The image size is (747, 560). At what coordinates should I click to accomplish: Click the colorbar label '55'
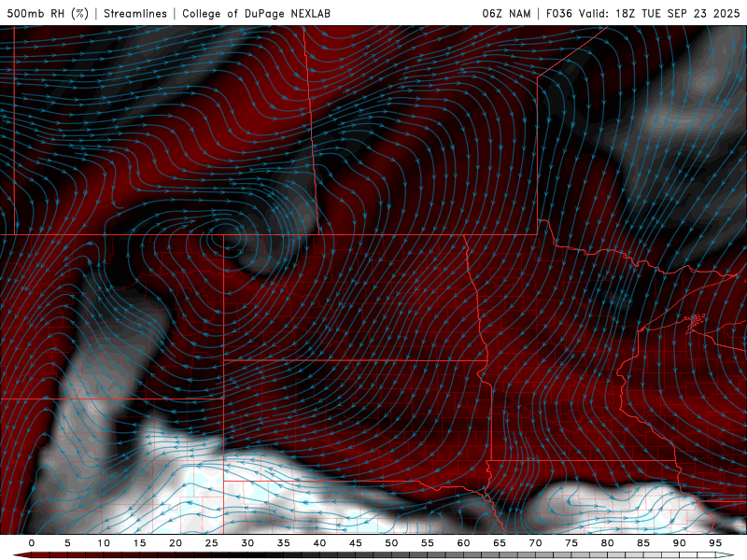click(x=428, y=543)
